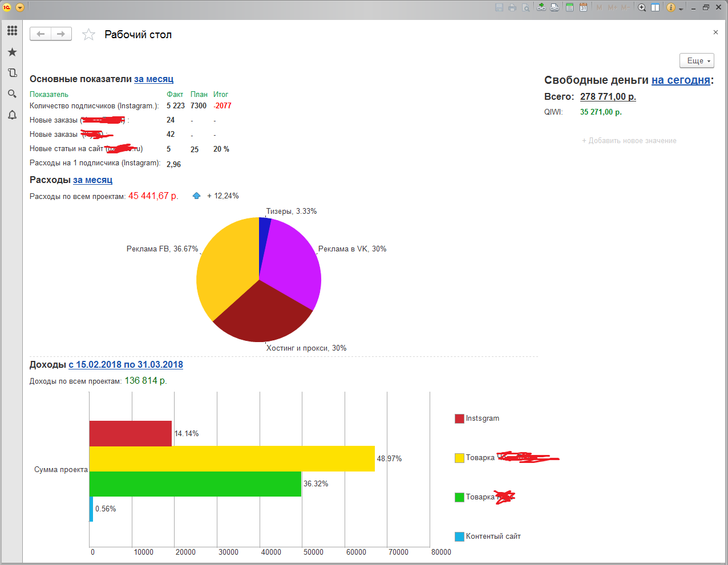728x565 pixels.
Task: Open the sections menu grid icon
Action: point(12,31)
